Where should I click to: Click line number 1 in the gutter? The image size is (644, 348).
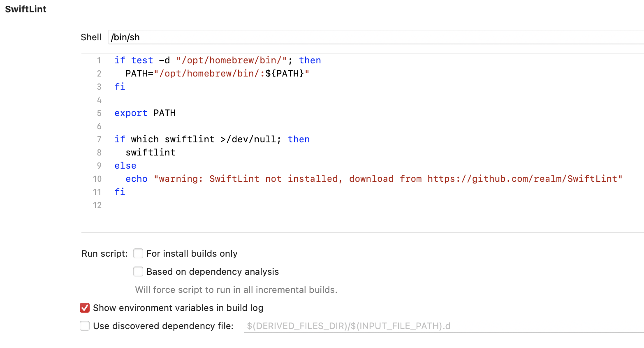(99, 60)
